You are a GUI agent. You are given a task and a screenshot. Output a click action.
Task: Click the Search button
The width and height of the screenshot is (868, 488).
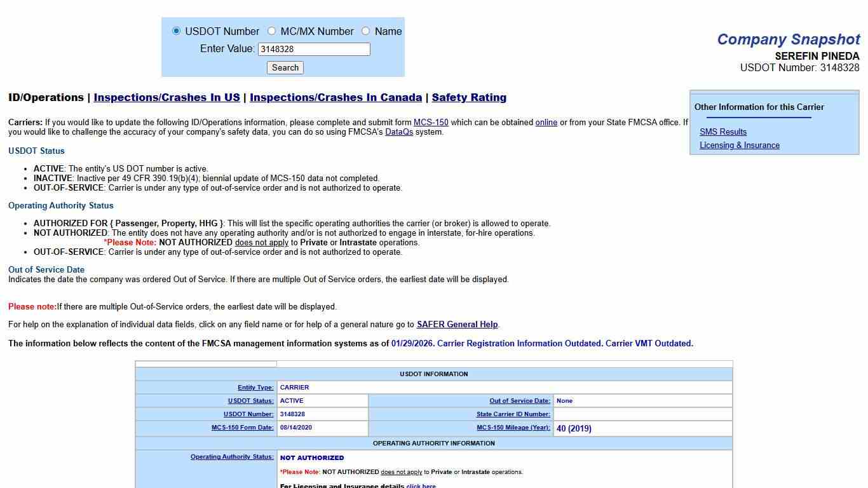point(285,67)
